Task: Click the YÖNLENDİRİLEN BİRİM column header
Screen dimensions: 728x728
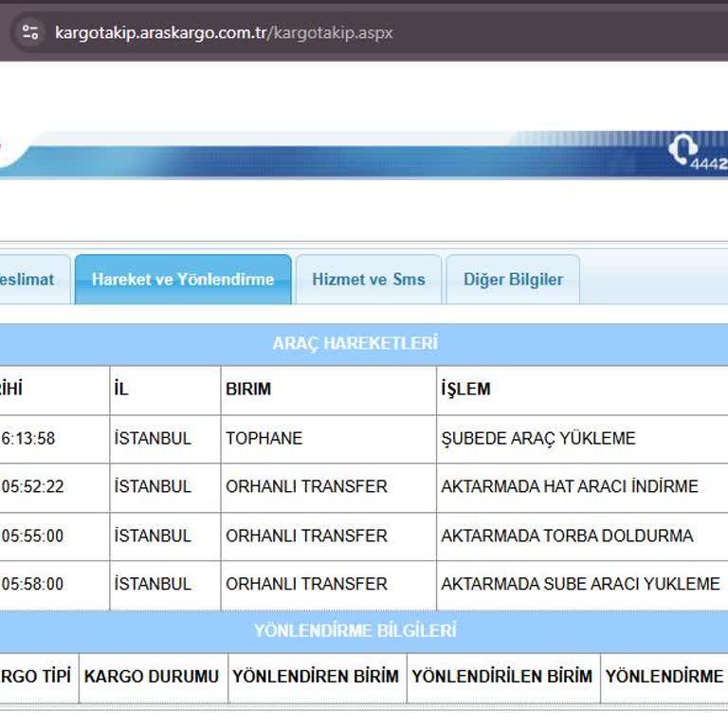Action: pyautogui.click(x=503, y=678)
